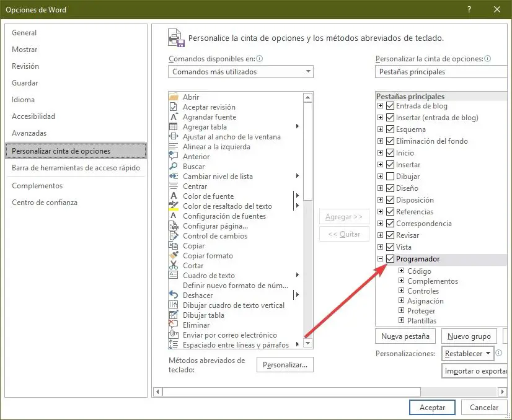Click the Deshacer arrow icon
The width and height of the screenshot is (512, 420).
174,295
